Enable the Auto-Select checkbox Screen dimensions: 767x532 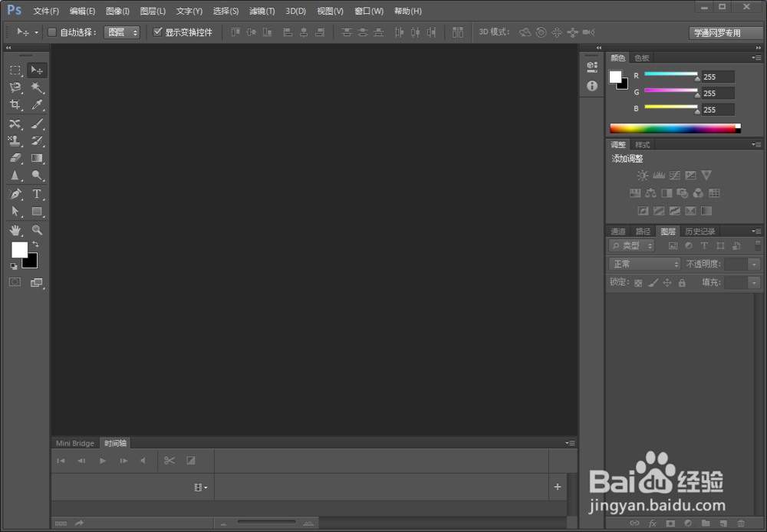[x=52, y=32]
